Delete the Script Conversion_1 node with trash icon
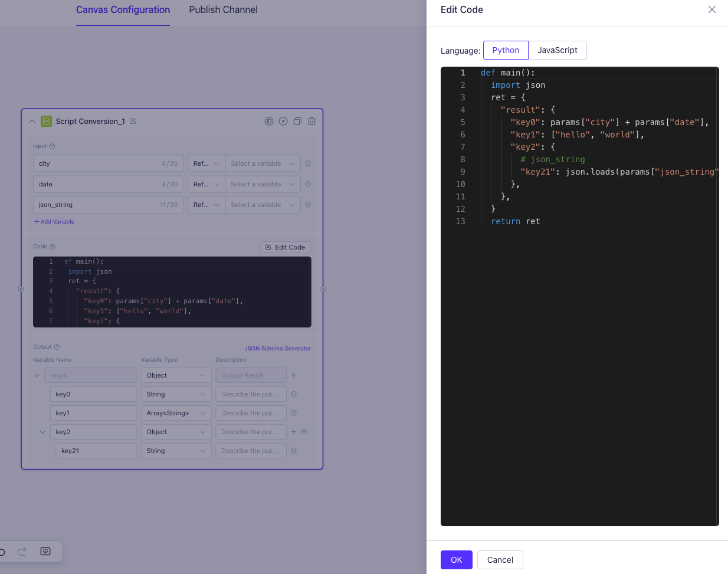Image resolution: width=728 pixels, height=574 pixels. click(311, 121)
